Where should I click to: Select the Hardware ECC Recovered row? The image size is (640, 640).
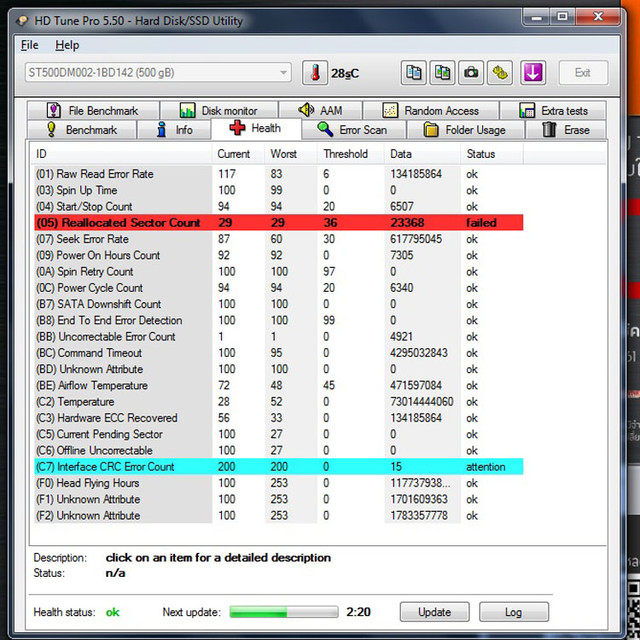coord(279,418)
